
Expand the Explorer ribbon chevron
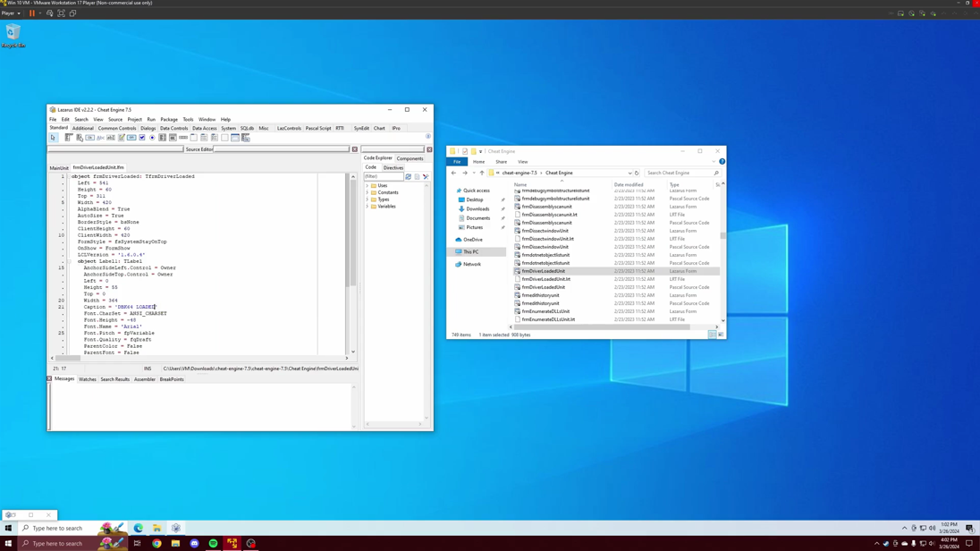pyautogui.click(x=714, y=161)
